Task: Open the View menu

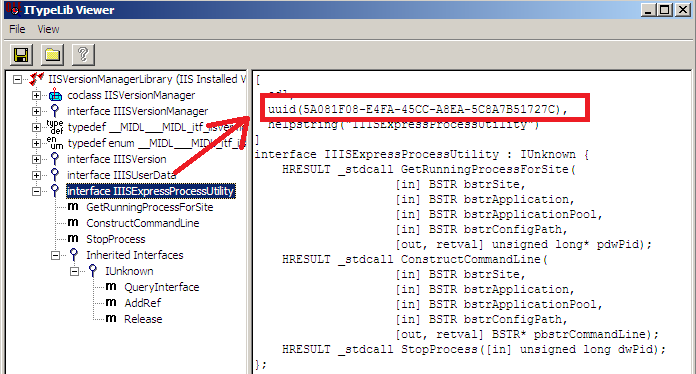Action: [48, 29]
